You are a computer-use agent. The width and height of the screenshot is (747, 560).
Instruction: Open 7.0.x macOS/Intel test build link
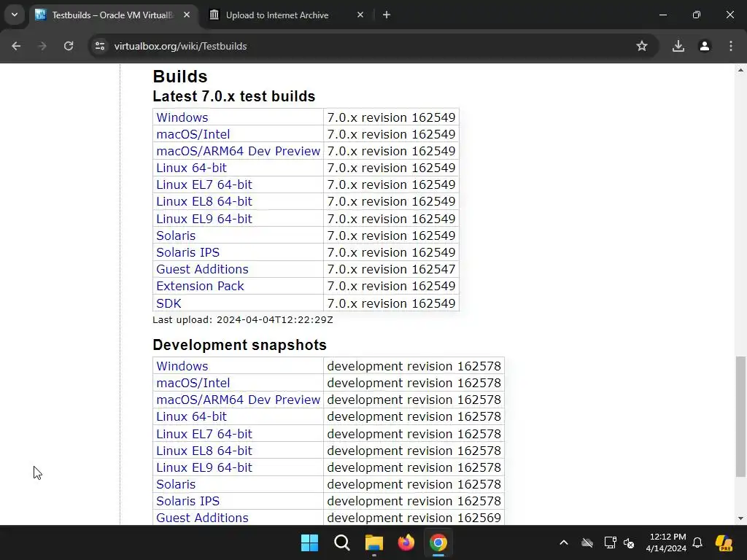(x=193, y=134)
